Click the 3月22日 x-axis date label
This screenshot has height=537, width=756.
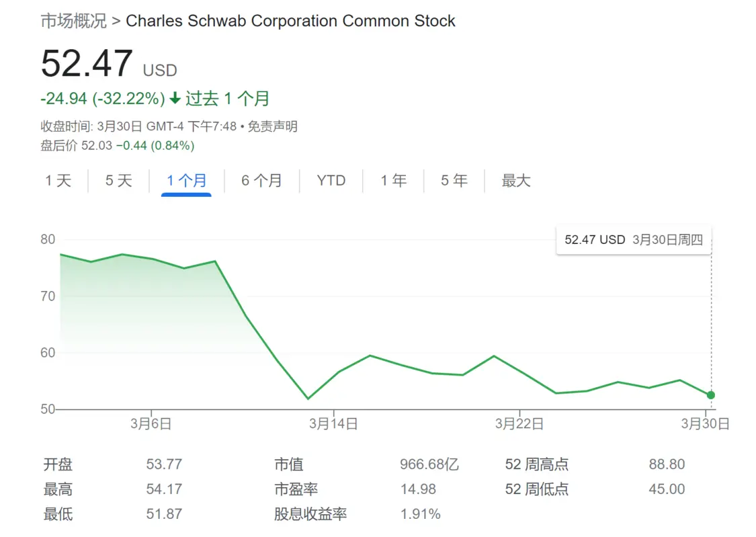click(x=519, y=423)
